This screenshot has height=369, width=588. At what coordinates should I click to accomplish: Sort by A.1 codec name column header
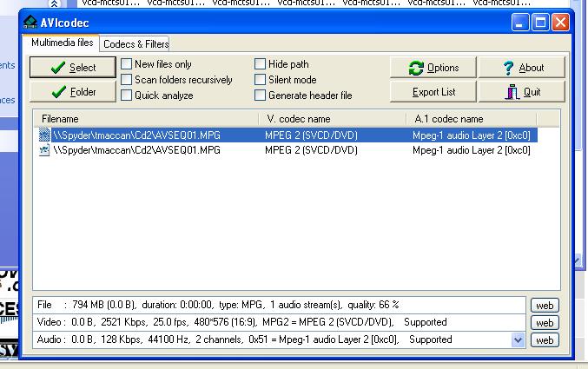(472, 119)
